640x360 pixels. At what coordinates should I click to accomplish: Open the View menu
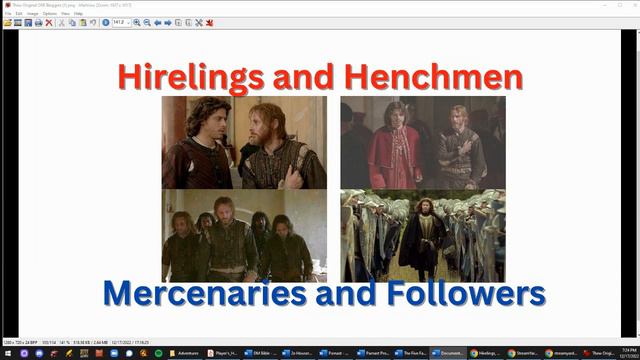tap(65, 13)
